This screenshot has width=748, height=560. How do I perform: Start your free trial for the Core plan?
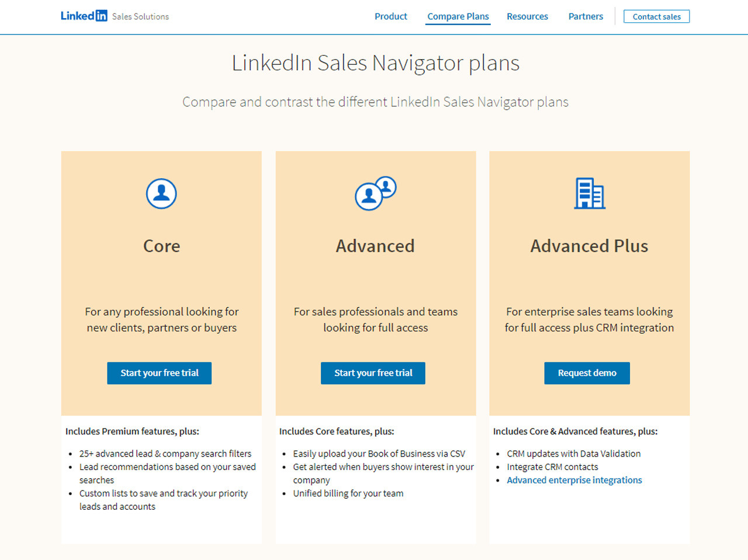point(159,373)
